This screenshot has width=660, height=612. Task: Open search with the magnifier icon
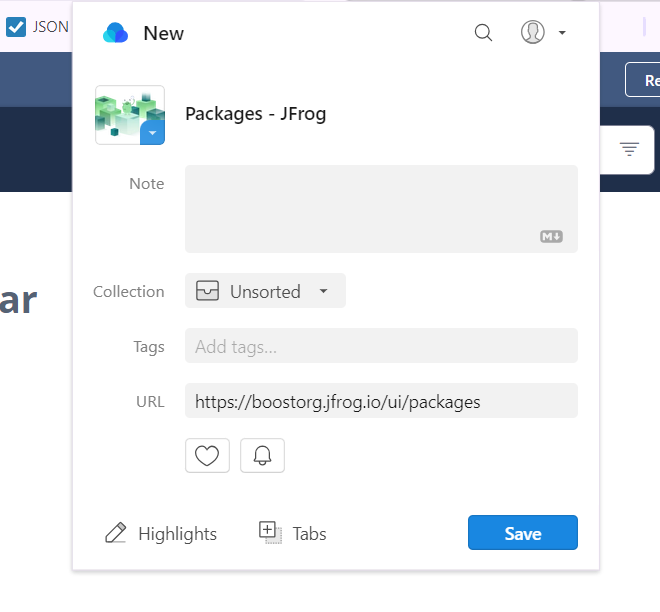click(483, 32)
